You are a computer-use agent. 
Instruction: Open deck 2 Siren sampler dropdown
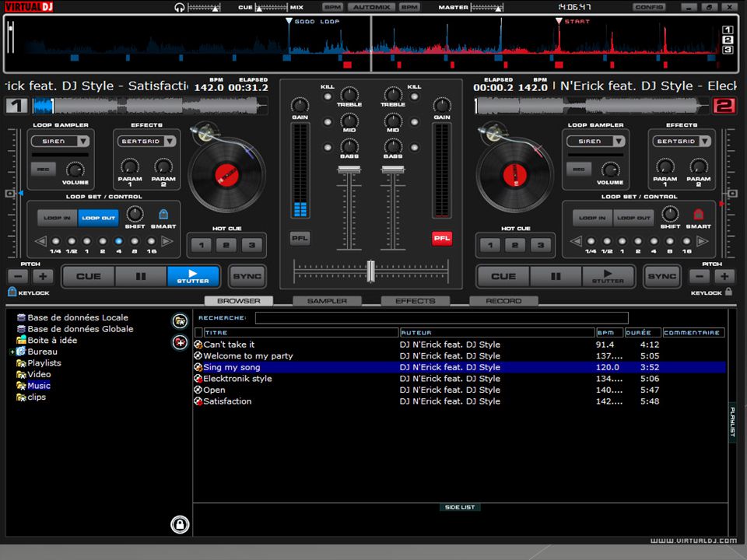619,141
